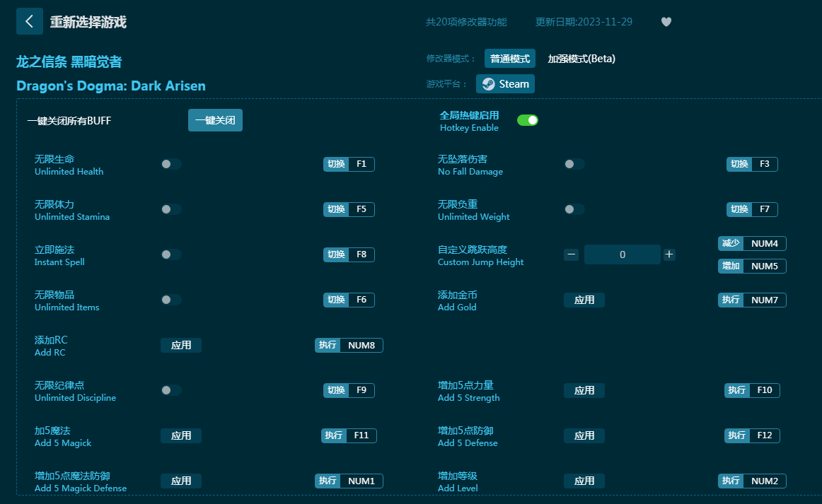Apply Add 5 Defense button

584,436
